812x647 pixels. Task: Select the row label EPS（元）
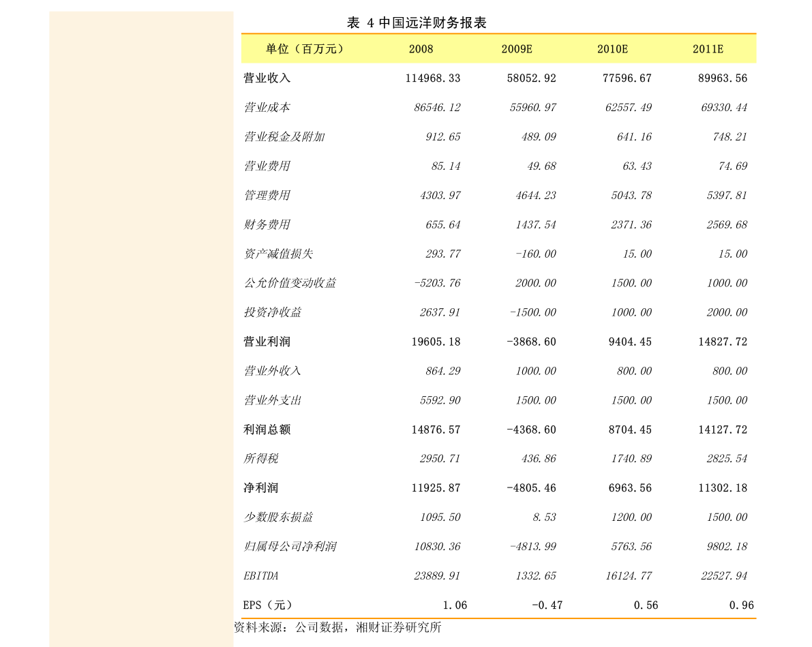coord(268,605)
